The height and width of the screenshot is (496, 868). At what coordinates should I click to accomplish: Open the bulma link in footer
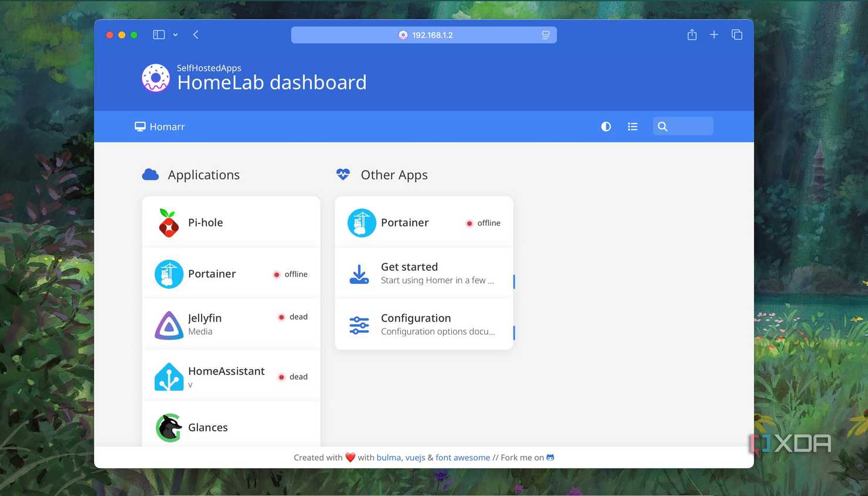pyautogui.click(x=390, y=457)
